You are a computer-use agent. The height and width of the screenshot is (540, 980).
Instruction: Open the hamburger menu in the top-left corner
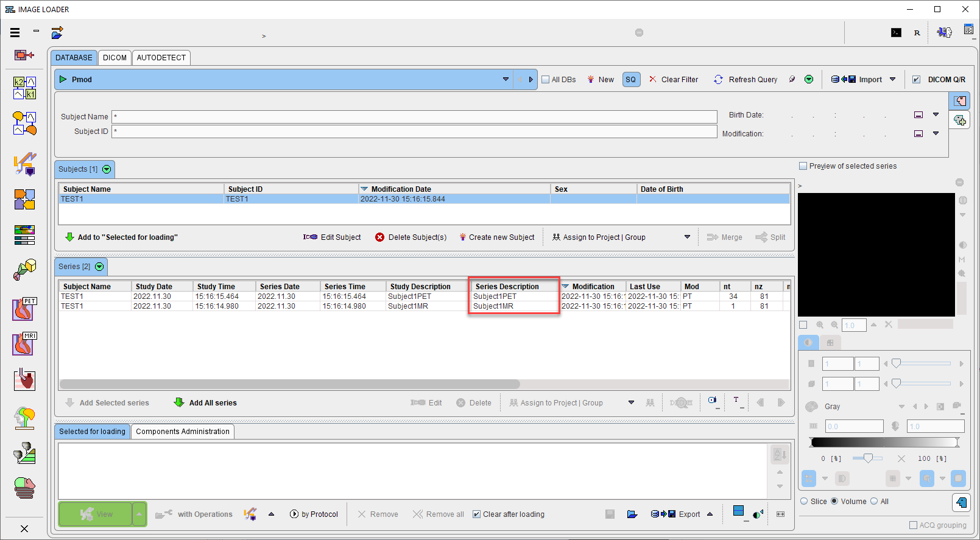click(15, 33)
